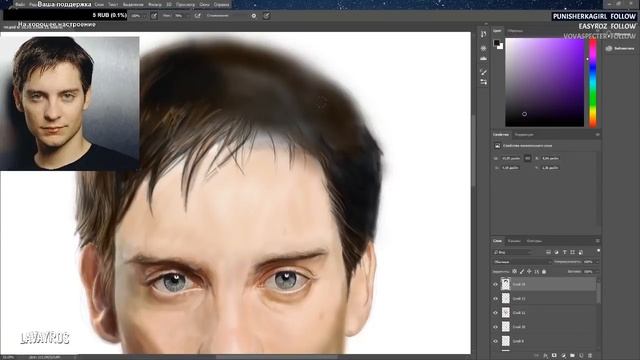
Task: Add layer mask icon
Action: pyautogui.click(x=554, y=356)
